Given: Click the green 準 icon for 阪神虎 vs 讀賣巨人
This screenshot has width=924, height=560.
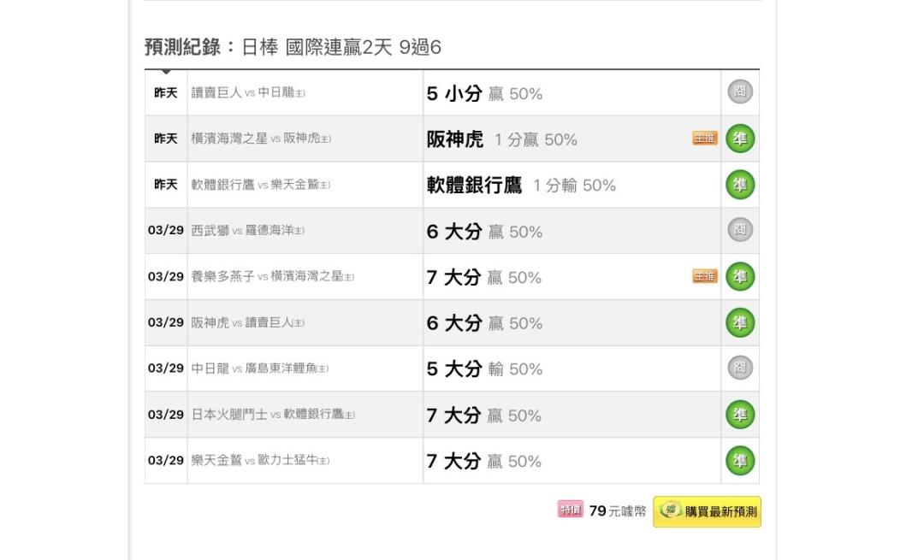Looking at the screenshot, I should tap(740, 322).
